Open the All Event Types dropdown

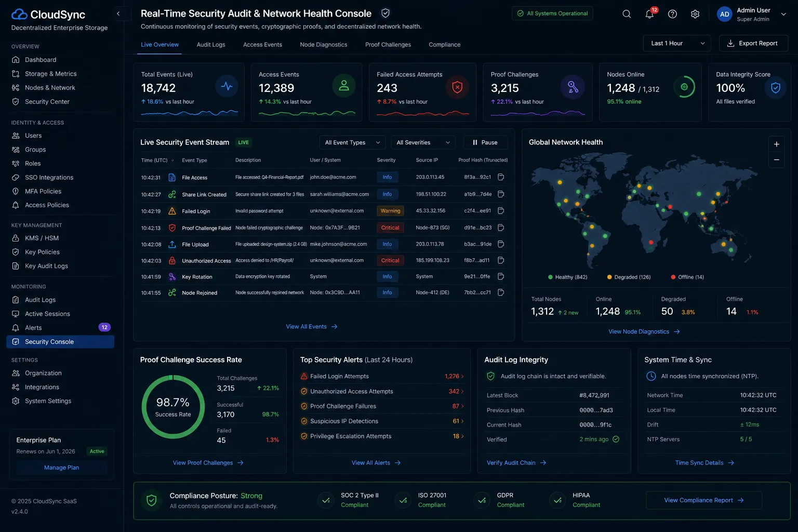point(352,142)
